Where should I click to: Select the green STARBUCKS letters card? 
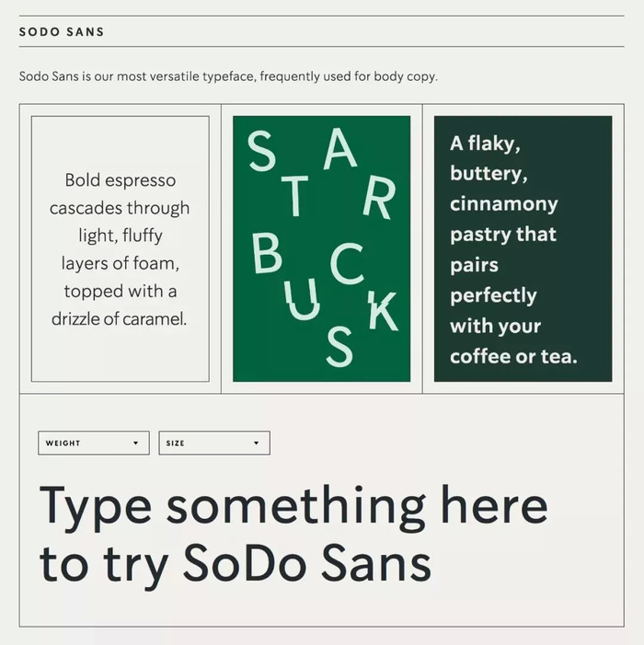click(322, 248)
